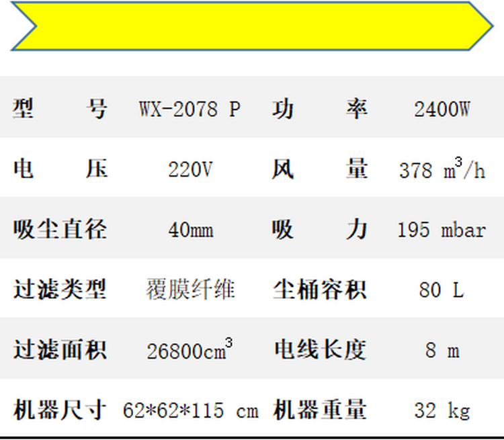The image size is (504, 440).
Task: Select the machine weight 32 kg
Action: 442,411
